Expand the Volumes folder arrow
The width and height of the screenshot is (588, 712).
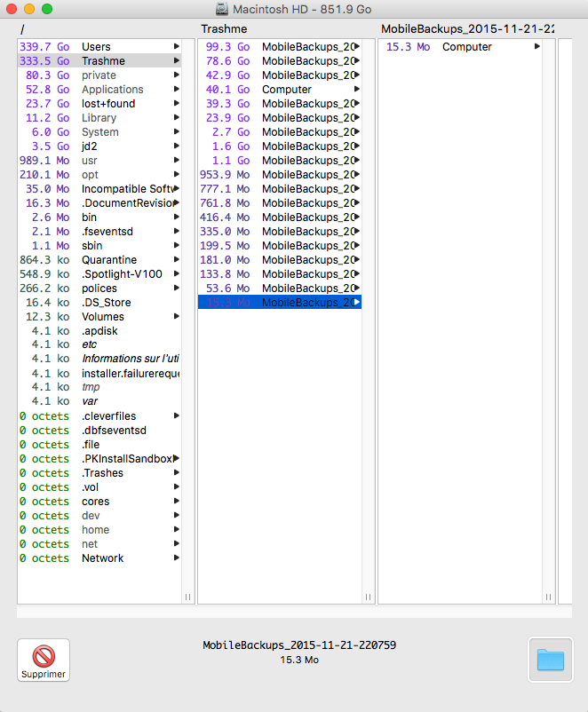coord(176,317)
